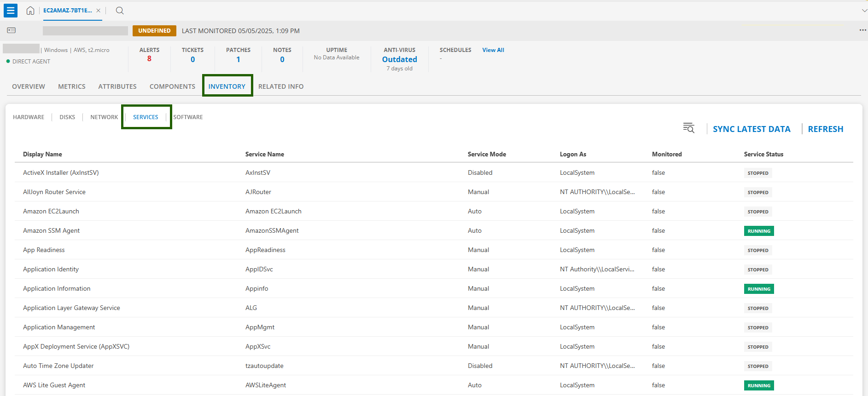Open the Alerts count 8
868x396 pixels.
[x=149, y=59]
